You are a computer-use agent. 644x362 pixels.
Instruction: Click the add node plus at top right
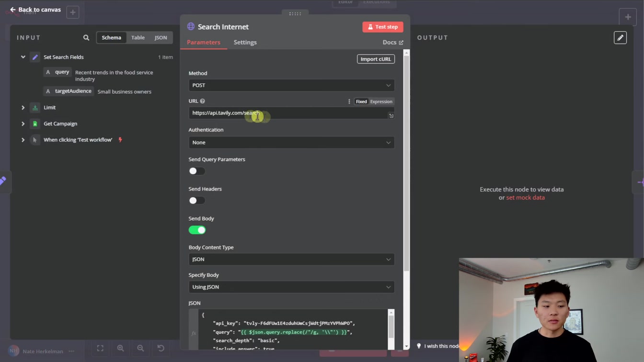coord(628,17)
